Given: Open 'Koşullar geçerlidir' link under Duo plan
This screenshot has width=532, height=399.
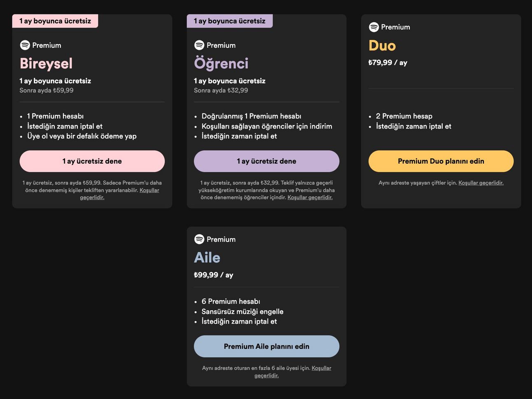Looking at the screenshot, I should pyautogui.click(x=481, y=183).
